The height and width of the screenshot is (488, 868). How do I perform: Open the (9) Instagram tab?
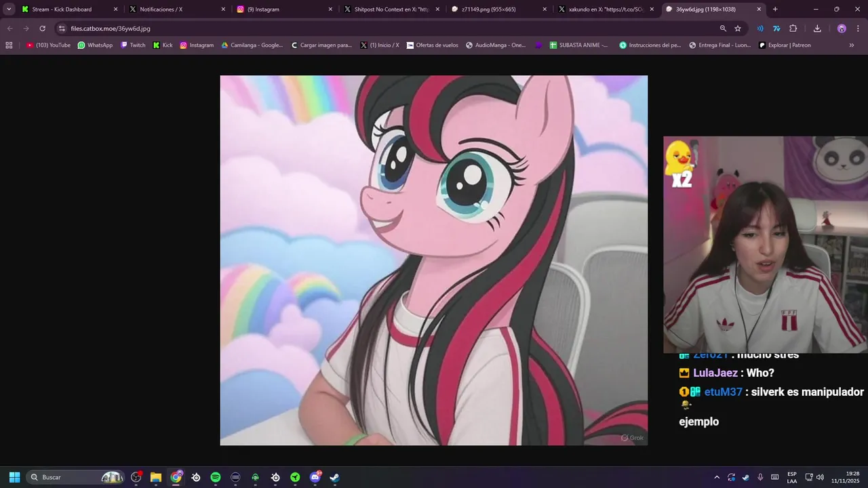coord(263,9)
